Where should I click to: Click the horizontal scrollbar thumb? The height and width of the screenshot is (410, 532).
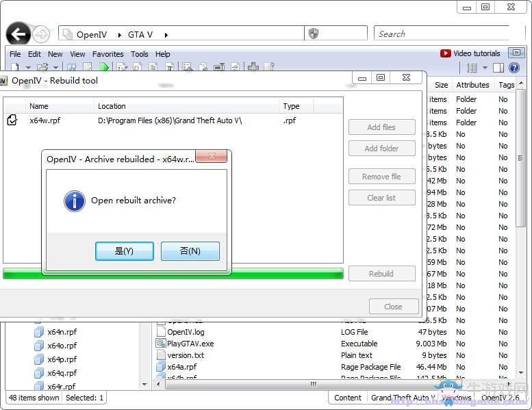(313, 384)
